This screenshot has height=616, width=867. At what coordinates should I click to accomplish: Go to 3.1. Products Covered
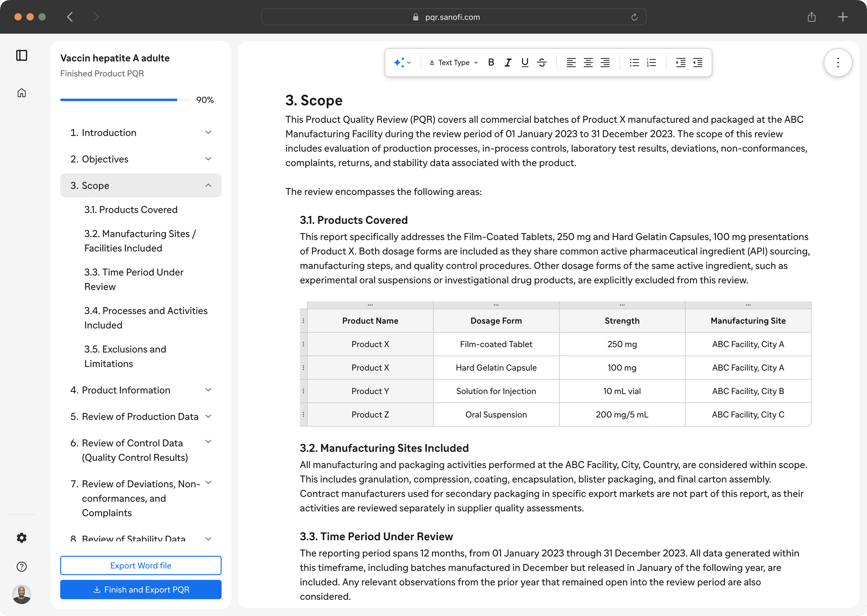[131, 210]
